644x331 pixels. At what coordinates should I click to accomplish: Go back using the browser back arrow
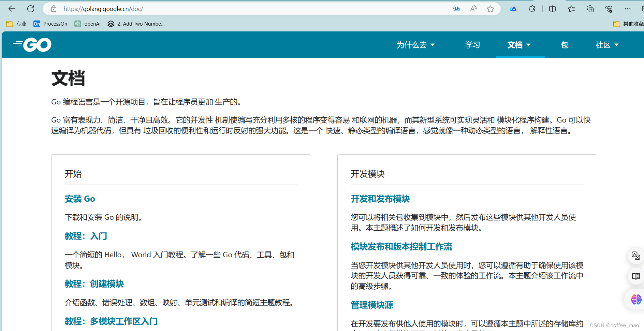click(12, 9)
